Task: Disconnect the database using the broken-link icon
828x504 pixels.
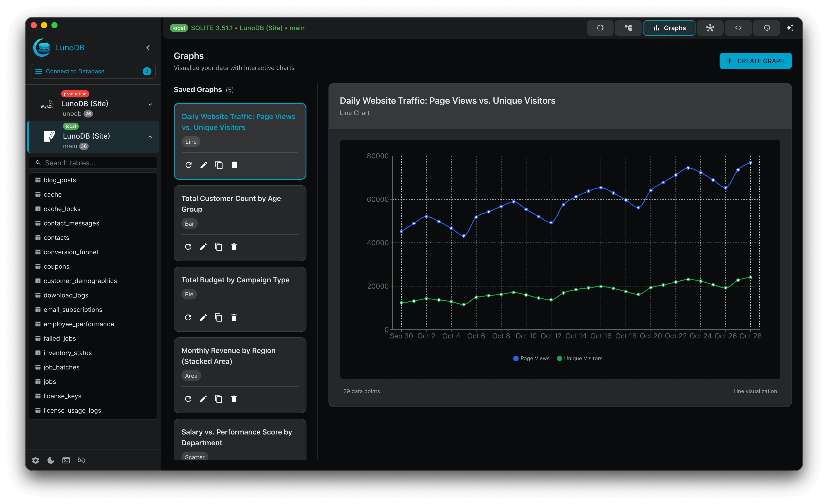Action: (81, 460)
